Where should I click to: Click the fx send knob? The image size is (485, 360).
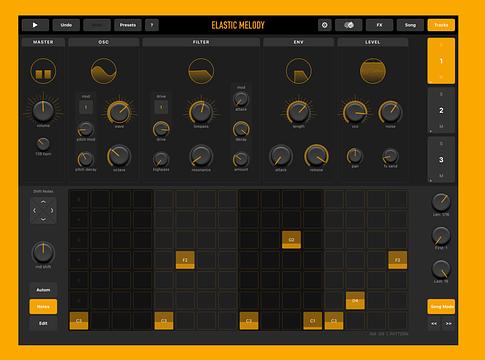click(x=390, y=156)
